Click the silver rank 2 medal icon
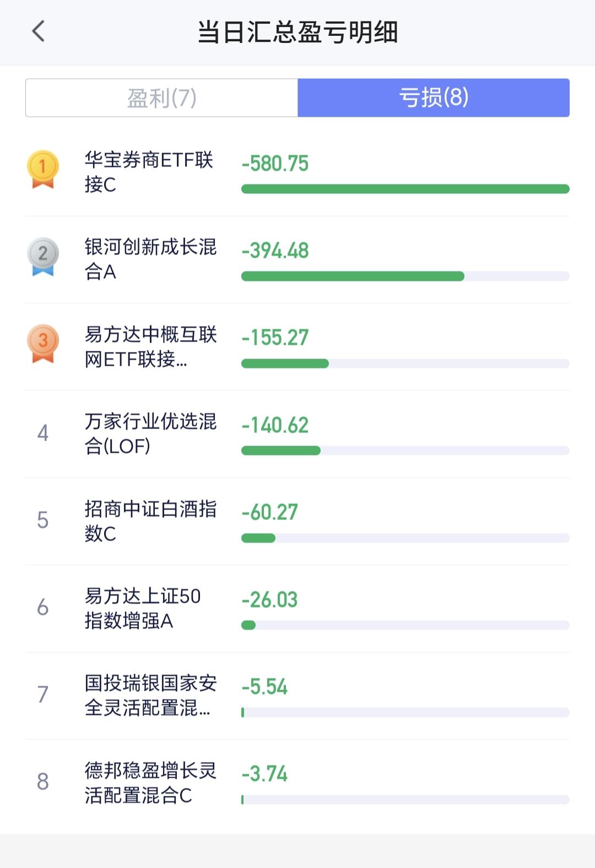 coord(43,257)
